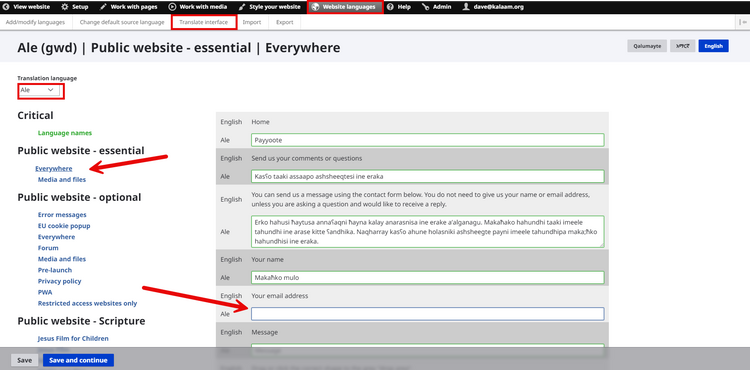Open Error messages category
The image size is (750, 370).
click(x=62, y=215)
